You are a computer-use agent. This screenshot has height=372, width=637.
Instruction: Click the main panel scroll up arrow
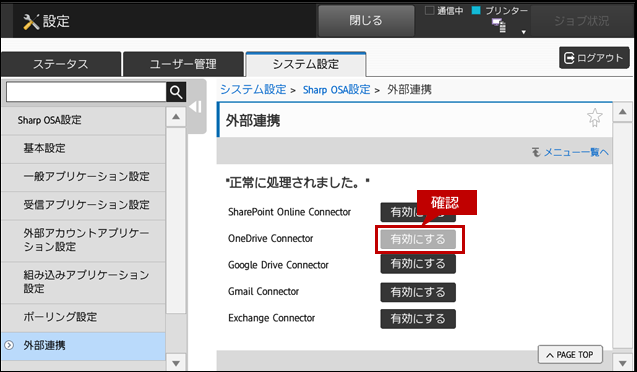tap(622, 111)
